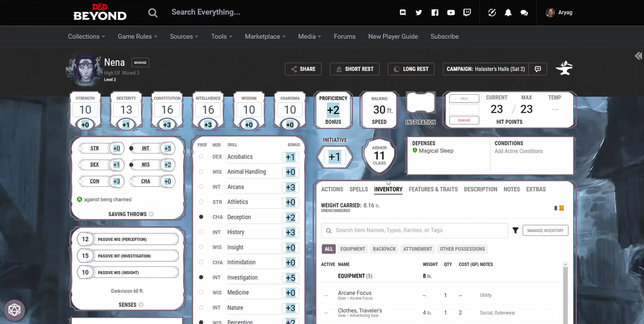Expand the Marketplace dropdown menu

tap(265, 36)
